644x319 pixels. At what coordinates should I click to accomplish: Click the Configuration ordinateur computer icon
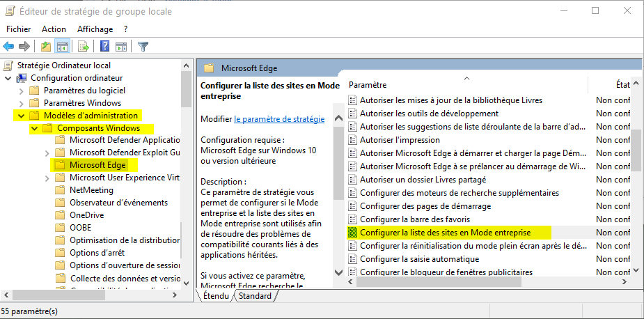22,78
